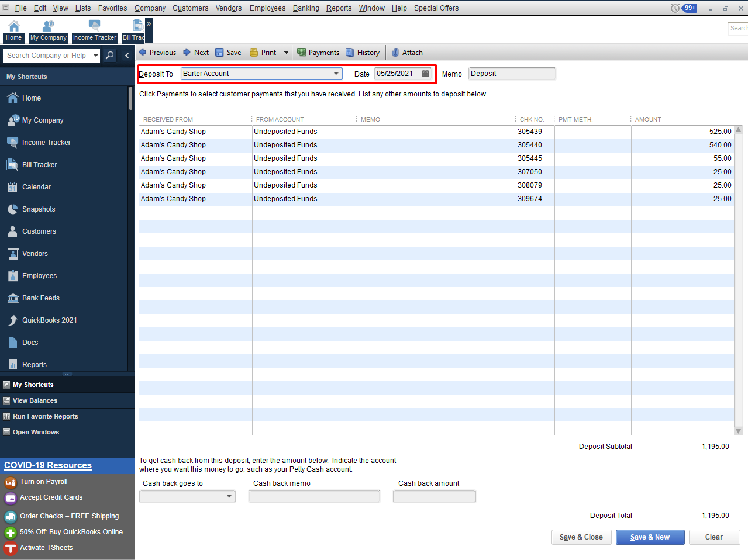748x560 pixels.
Task: Click deposit list scrollbar down arrow
Action: click(x=738, y=431)
